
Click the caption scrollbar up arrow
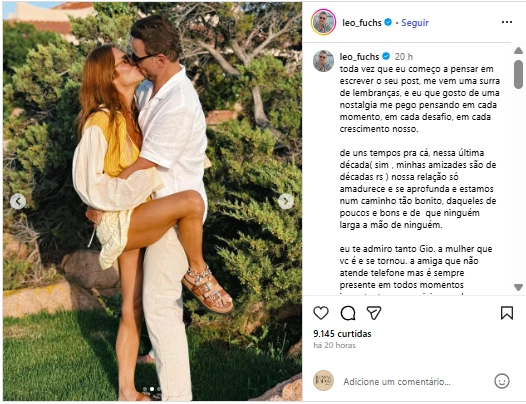click(518, 51)
